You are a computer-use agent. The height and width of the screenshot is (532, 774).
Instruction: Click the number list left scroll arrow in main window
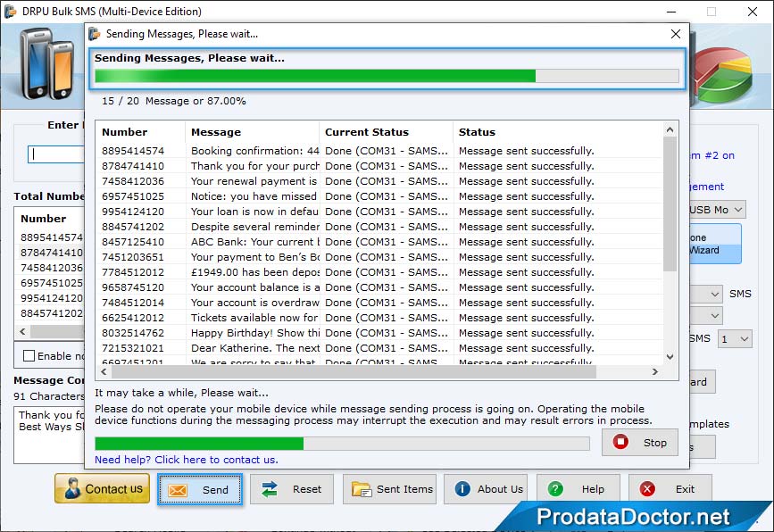(22, 332)
